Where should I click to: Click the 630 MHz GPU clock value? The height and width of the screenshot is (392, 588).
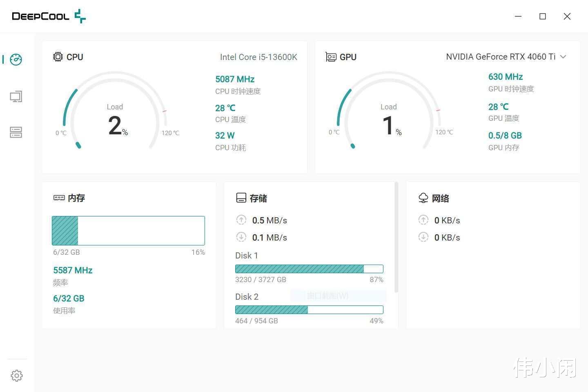coord(506,77)
